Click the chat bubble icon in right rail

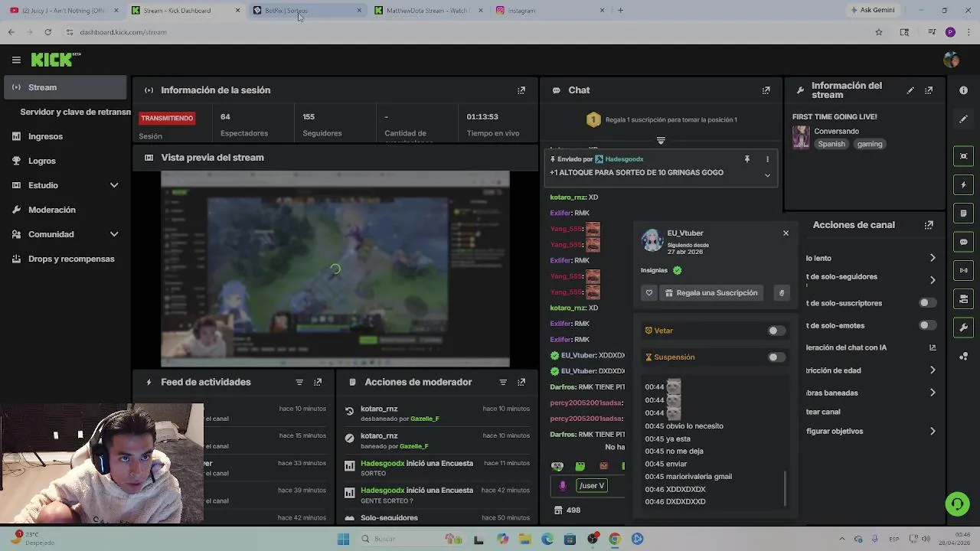(x=963, y=242)
